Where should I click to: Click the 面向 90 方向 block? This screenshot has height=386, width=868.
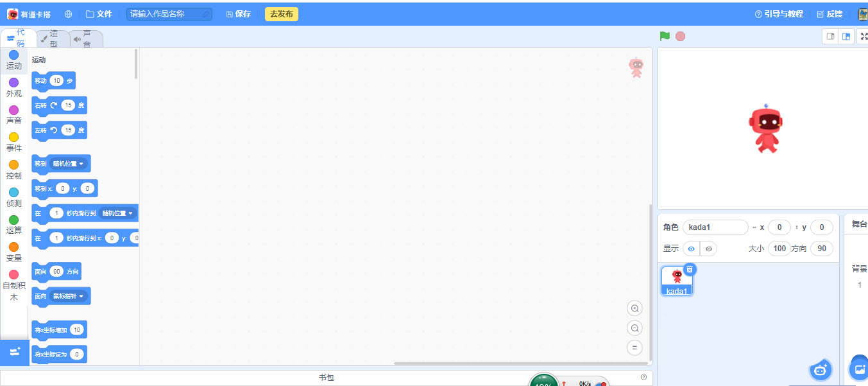pos(56,272)
